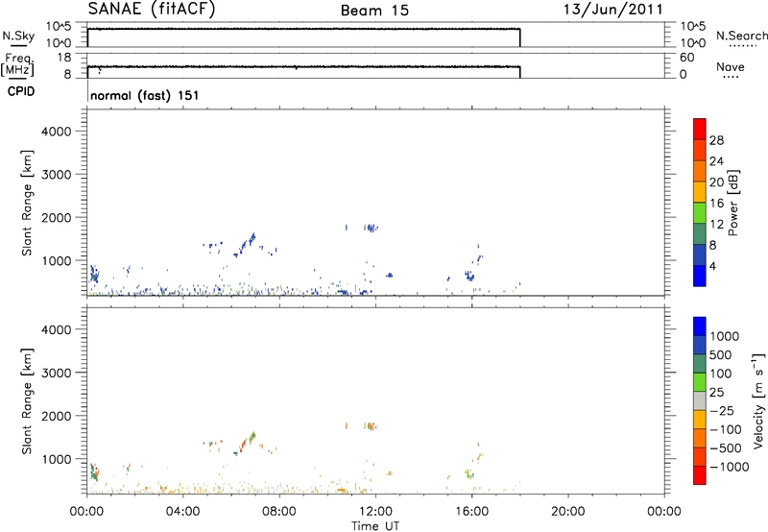This screenshot has height=532, width=768.
Task: Click the red bottom segment of Velocity colorbar
Action: [x=700, y=475]
